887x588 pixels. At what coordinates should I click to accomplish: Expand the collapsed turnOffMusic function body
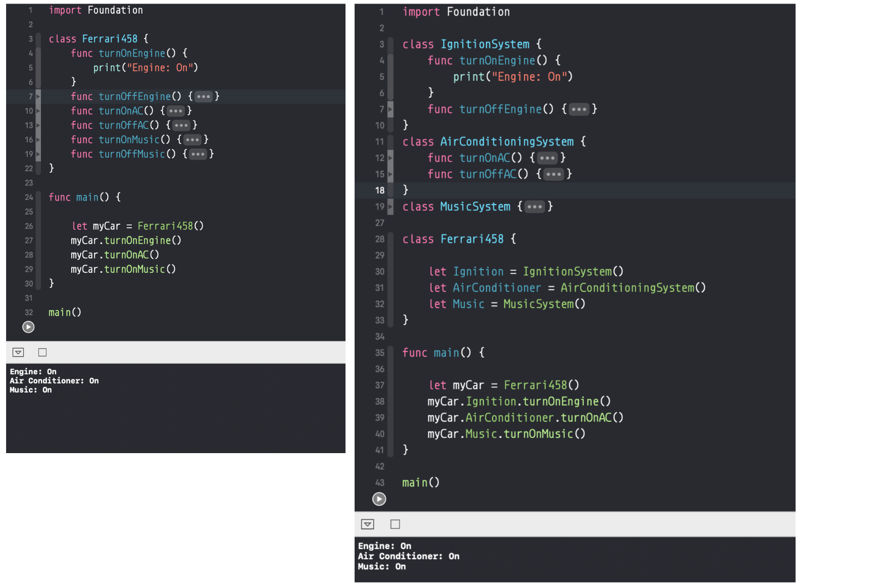[x=198, y=154]
